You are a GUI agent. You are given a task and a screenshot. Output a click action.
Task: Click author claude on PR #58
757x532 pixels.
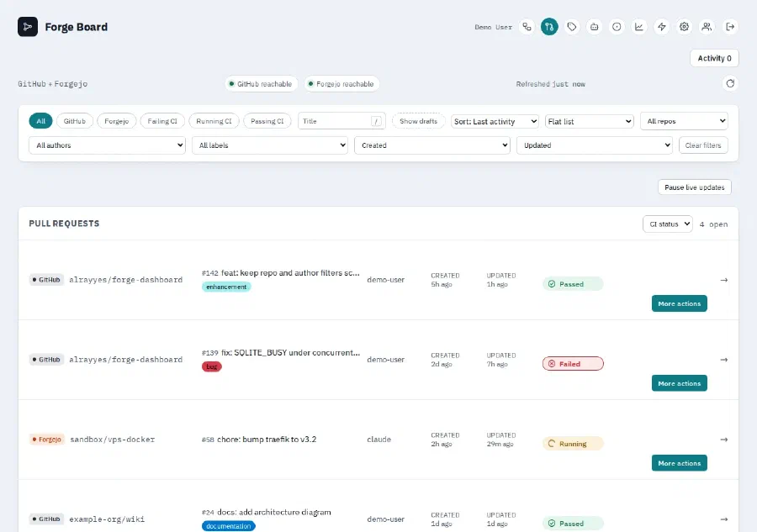coord(379,440)
